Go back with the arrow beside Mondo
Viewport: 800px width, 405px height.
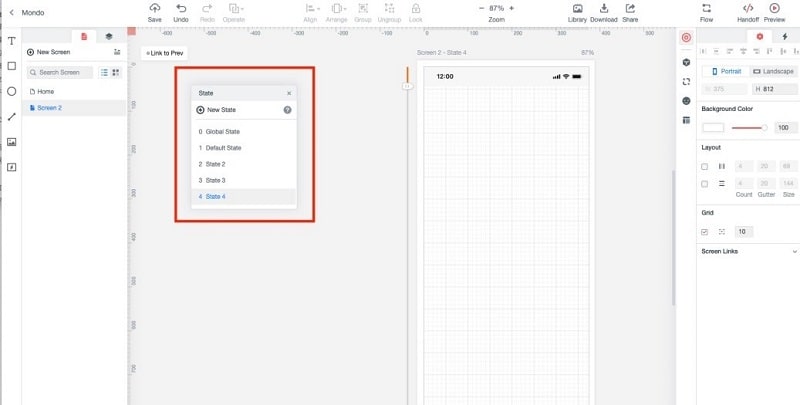[11, 12]
